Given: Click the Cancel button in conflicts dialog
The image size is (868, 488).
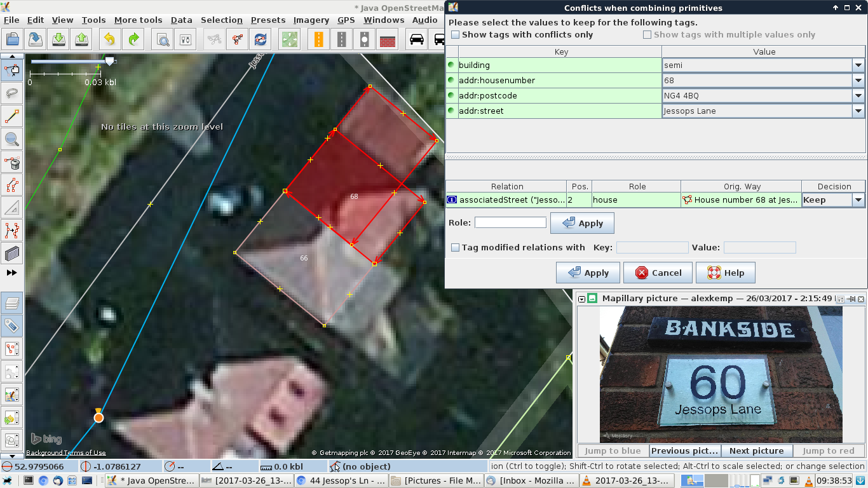Looking at the screenshot, I should pyautogui.click(x=658, y=273).
